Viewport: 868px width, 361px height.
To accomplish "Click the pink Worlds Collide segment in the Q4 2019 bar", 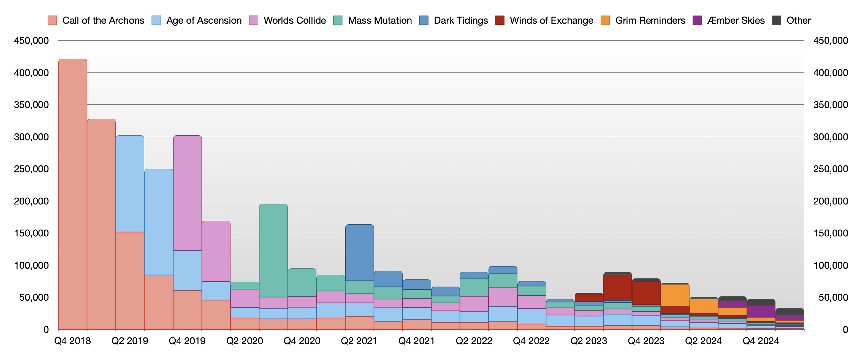I will click(187, 193).
